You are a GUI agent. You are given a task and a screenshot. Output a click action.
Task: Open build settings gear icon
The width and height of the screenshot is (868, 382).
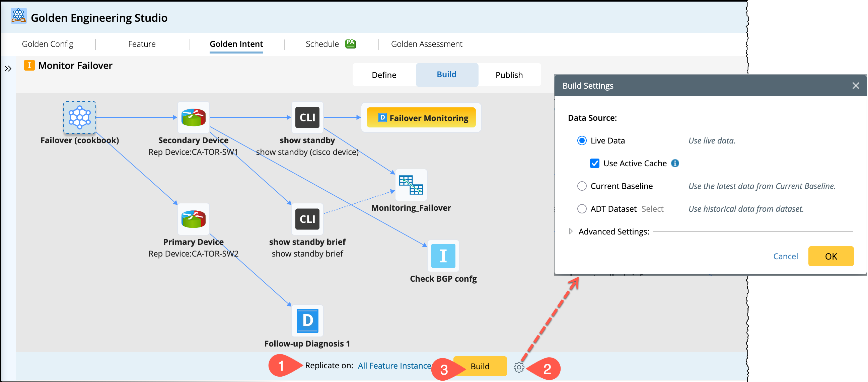519,367
